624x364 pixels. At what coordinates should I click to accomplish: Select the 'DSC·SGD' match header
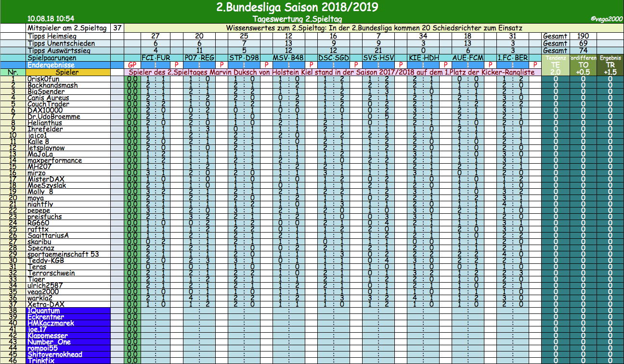click(334, 57)
